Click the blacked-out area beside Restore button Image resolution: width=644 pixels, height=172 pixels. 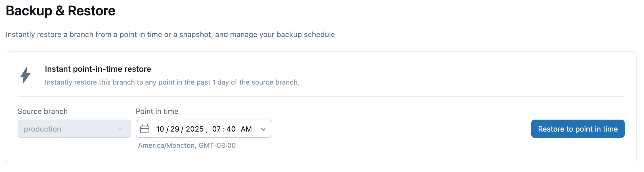[x=492, y=129]
